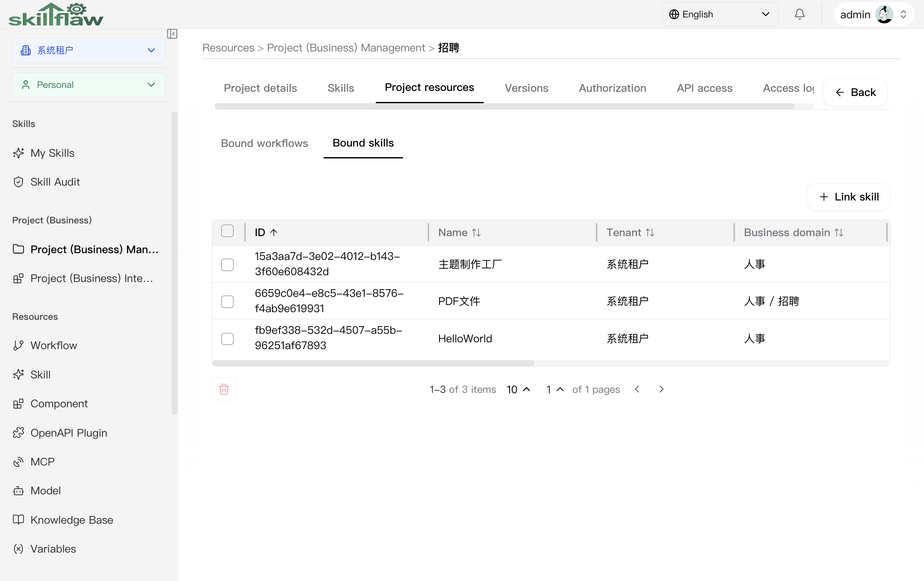Switch to Bound workflows sub-tab
The width and height of the screenshot is (924, 581).
(x=265, y=144)
